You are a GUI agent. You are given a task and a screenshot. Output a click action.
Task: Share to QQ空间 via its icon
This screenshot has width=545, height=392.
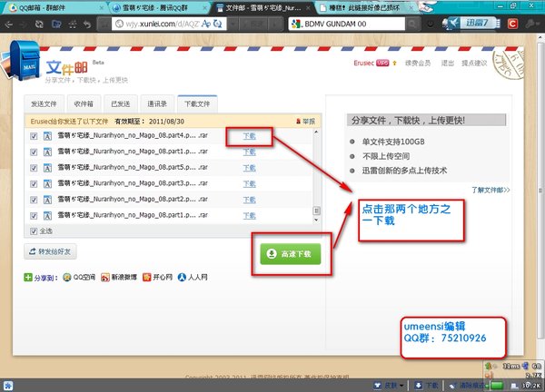point(66,277)
